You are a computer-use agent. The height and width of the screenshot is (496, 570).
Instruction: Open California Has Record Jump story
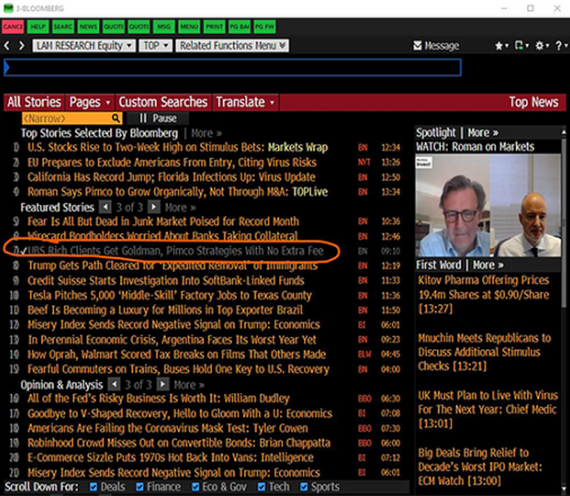(171, 177)
